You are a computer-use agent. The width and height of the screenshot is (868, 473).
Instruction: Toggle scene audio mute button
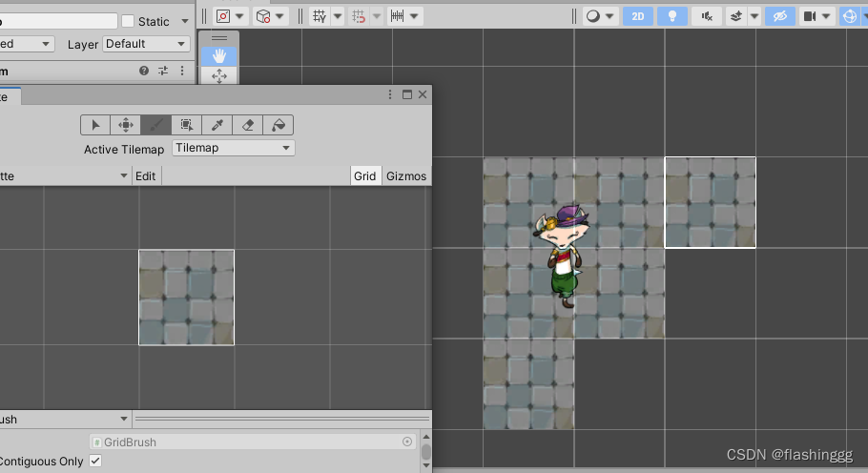(x=707, y=16)
